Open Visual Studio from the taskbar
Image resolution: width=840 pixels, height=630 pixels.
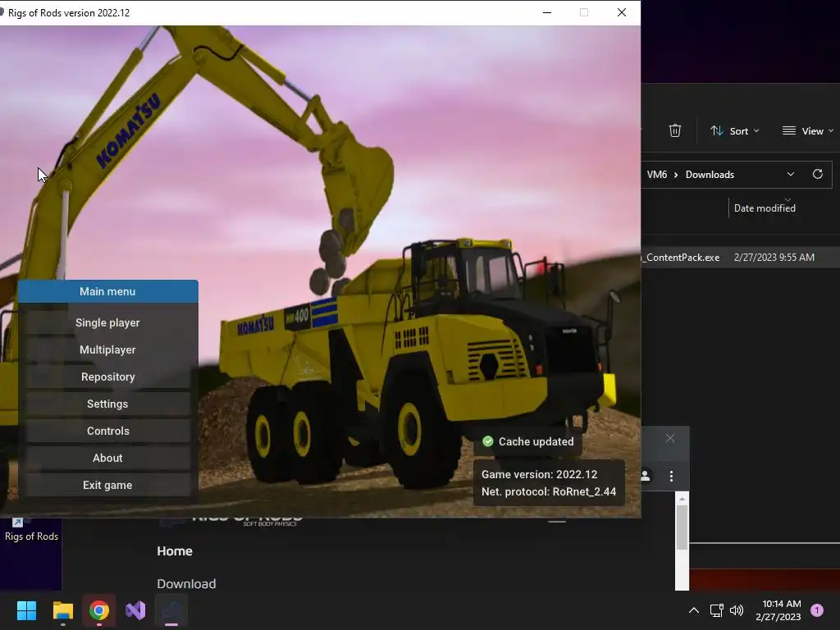[x=135, y=610]
